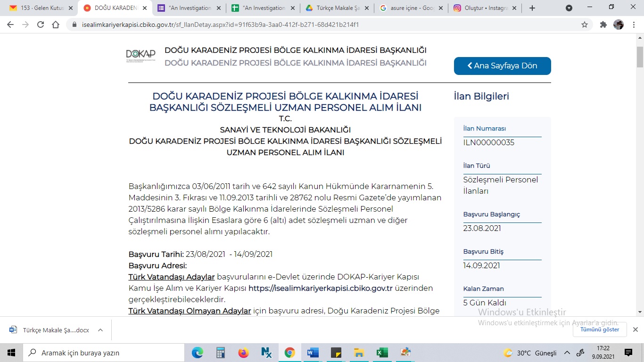Click the Başvuru Bitiş date 14.09.2021

[x=482, y=265]
